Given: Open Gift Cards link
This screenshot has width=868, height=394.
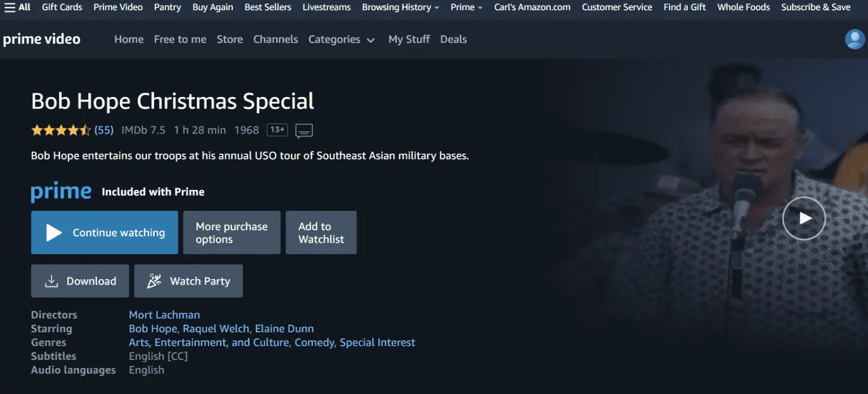Looking at the screenshot, I should point(62,7).
